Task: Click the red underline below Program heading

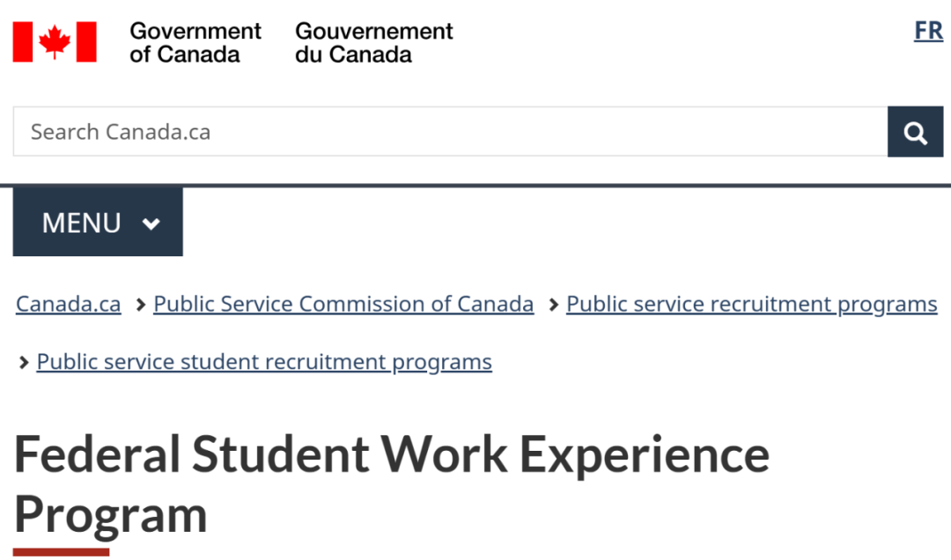Action: point(61,552)
